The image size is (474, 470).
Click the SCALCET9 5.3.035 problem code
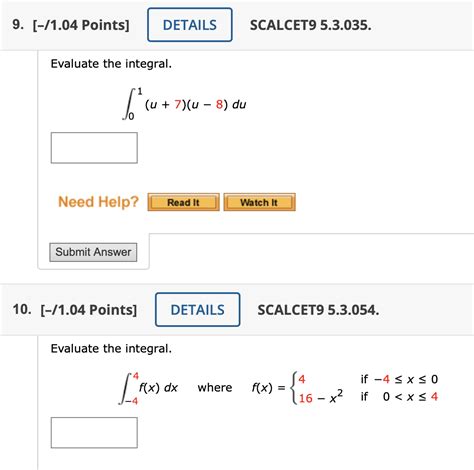coord(311,25)
